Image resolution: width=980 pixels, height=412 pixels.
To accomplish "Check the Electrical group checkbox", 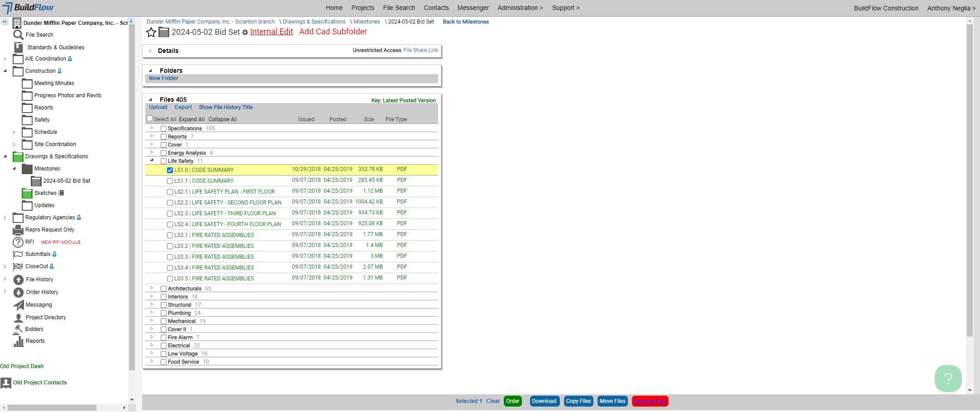I will point(163,346).
